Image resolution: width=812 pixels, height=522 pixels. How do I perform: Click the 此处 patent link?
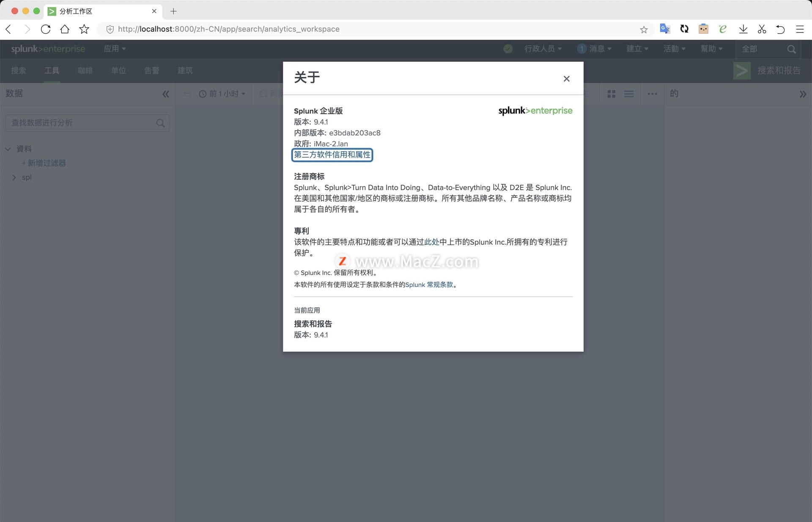431,242
